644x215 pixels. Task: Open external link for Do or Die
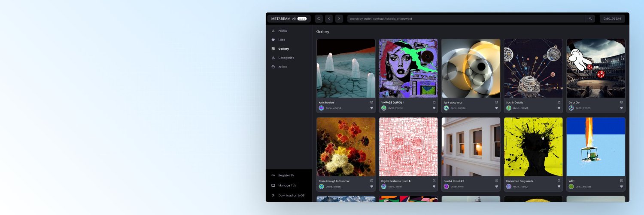pyautogui.click(x=621, y=102)
